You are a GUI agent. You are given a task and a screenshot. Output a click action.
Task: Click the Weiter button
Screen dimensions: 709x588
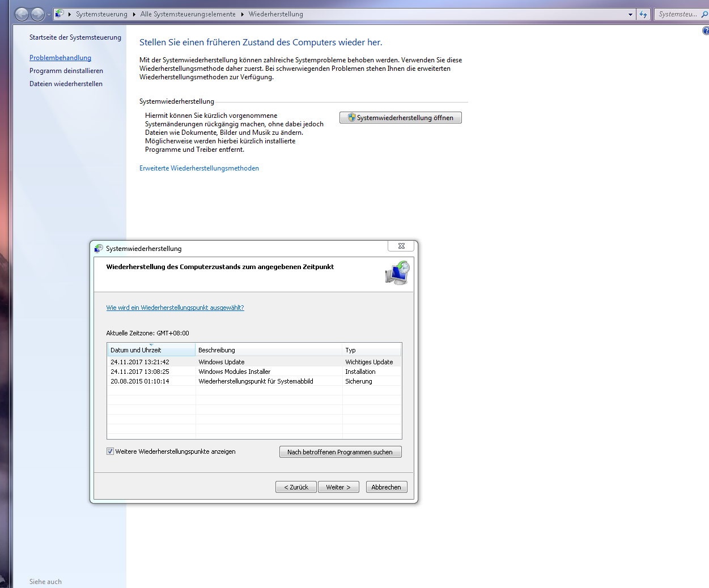tap(338, 487)
